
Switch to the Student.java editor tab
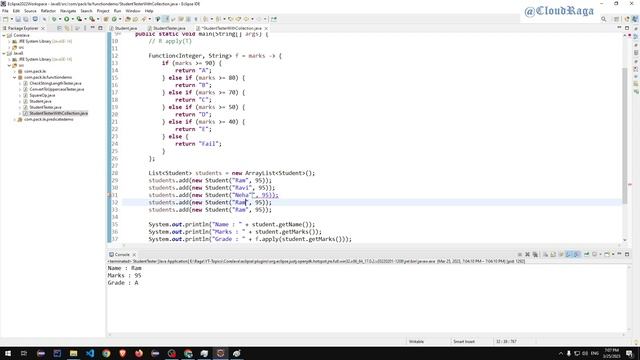pos(123,28)
